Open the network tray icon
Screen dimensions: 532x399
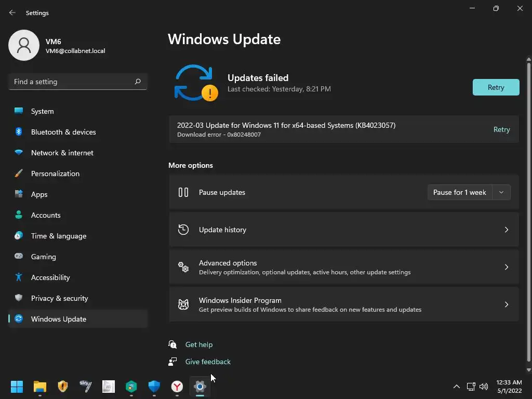pos(471,387)
